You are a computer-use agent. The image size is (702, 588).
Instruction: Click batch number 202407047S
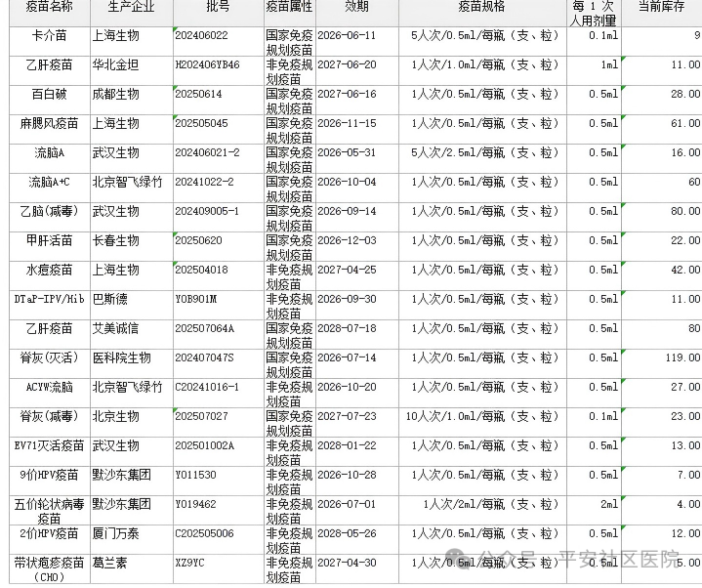click(x=205, y=358)
